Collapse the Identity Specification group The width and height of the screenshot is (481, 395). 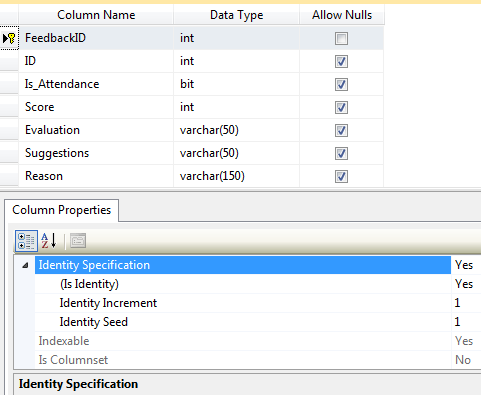tap(25, 266)
